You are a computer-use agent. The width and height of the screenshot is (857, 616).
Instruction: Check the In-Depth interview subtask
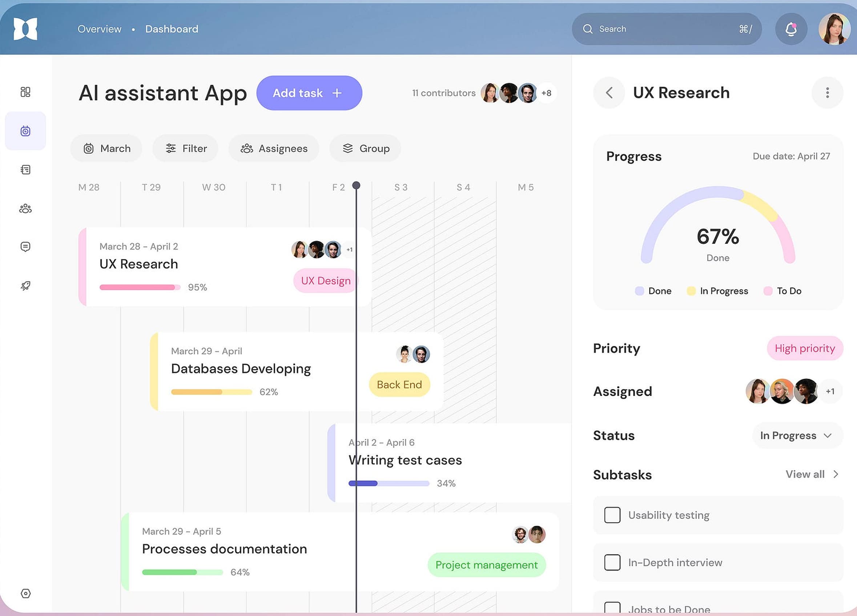coord(612,562)
